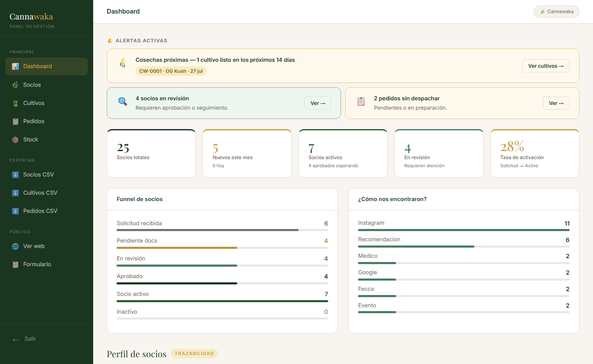Click the 'Inactivo' funnel label

[127, 312]
